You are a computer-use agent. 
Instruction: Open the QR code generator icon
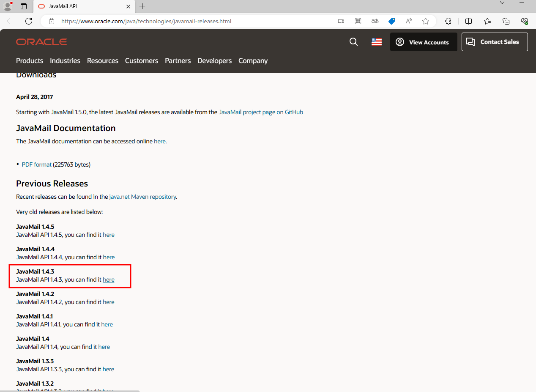[358, 21]
